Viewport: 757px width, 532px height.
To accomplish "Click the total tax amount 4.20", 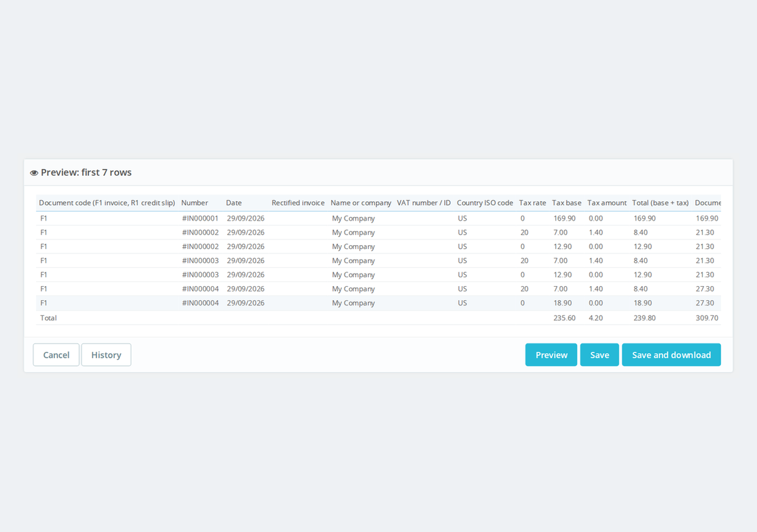I will coord(596,318).
